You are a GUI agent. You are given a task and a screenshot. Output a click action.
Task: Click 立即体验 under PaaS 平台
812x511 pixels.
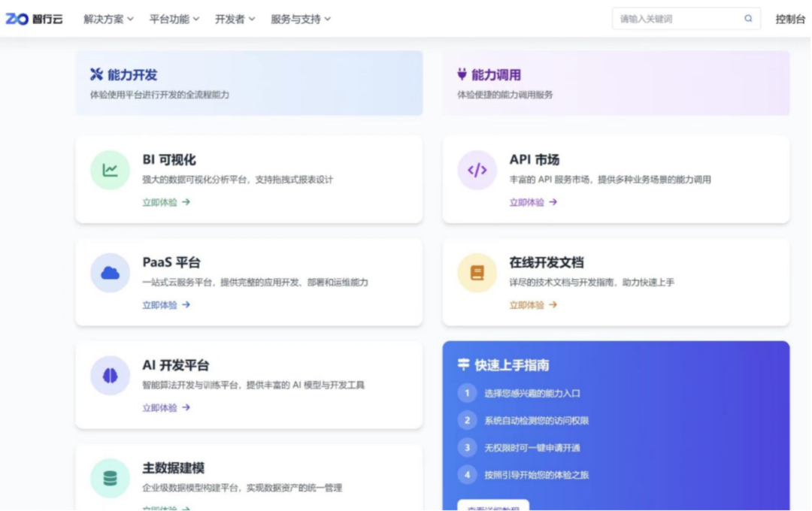[159, 305]
